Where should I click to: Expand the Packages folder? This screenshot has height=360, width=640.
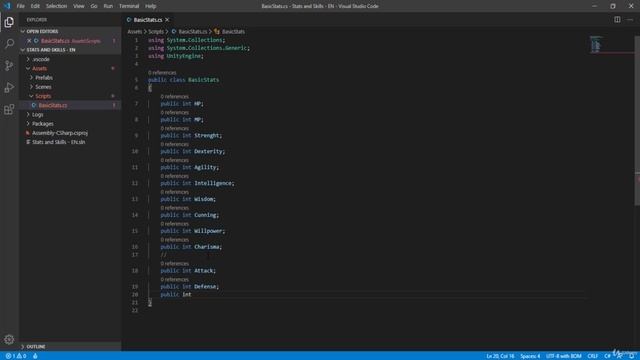pyautogui.click(x=28, y=124)
